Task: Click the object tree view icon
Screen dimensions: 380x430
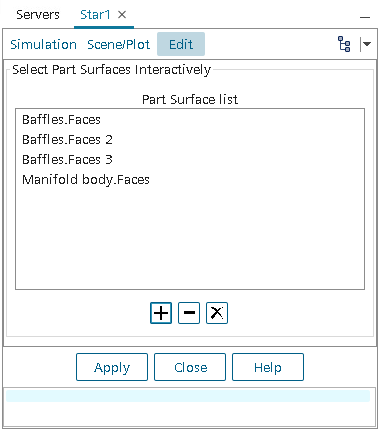Action: point(344,44)
